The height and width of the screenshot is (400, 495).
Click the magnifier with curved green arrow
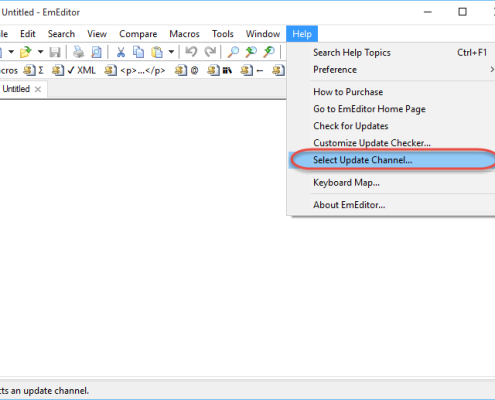pyautogui.click(x=269, y=52)
